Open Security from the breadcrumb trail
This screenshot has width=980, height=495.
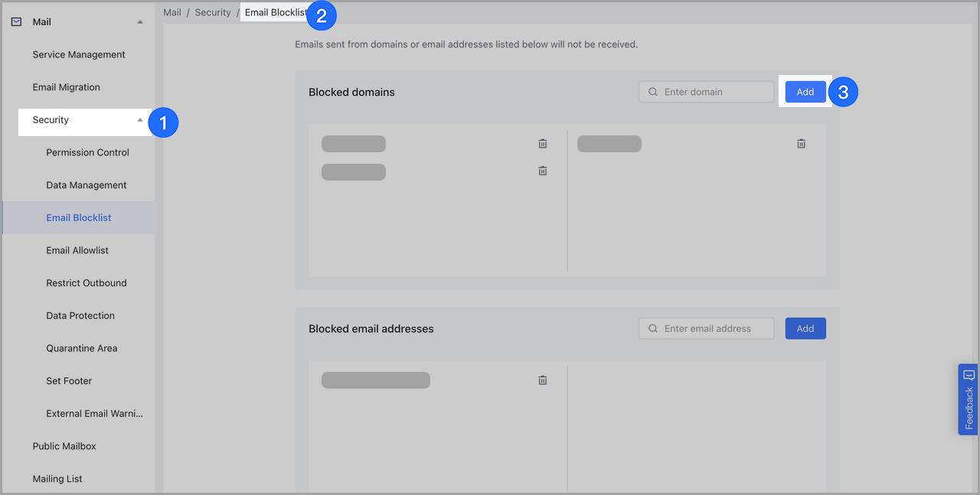pos(213,11)
